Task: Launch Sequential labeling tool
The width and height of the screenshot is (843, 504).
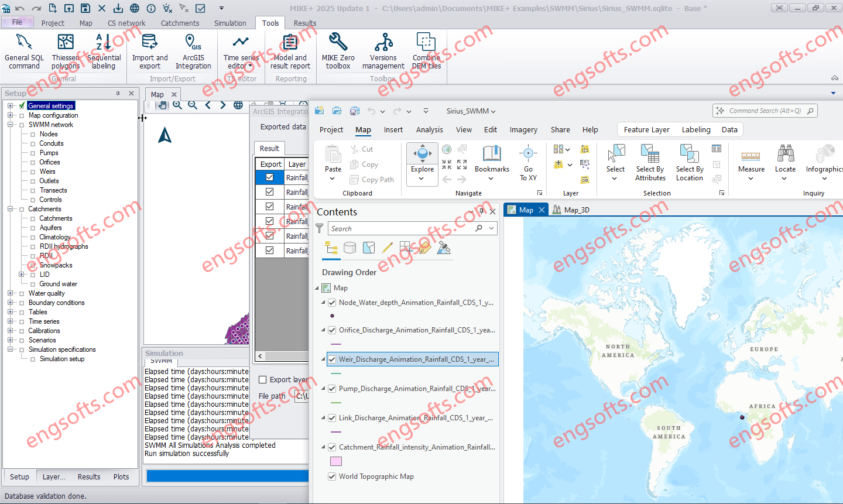Action: 104,52
